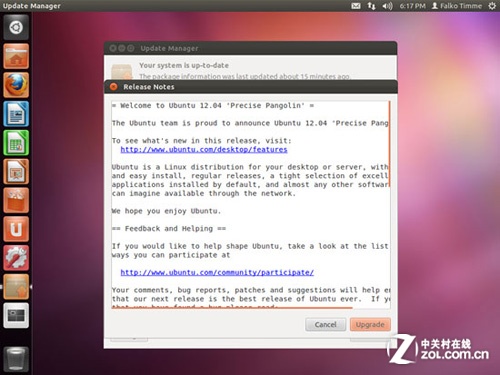The image size is (500, 375).
Task: Open LibreOffice Impress from the launcher
Action: tap(16, 171)
